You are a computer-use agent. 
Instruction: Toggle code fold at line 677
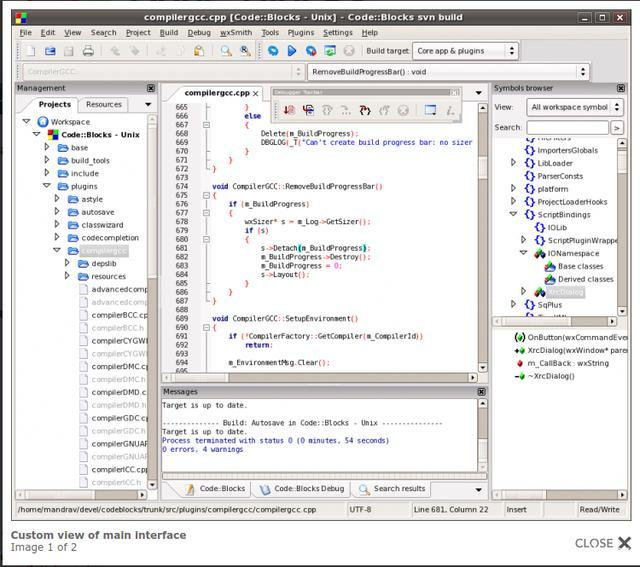[207, 213]
